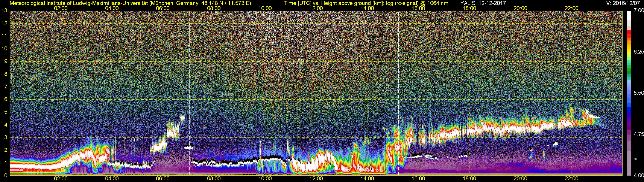This screenshot has height=182, width=644.
Task: Click the 12 km height axis label
Action: [x=5, y=23]
